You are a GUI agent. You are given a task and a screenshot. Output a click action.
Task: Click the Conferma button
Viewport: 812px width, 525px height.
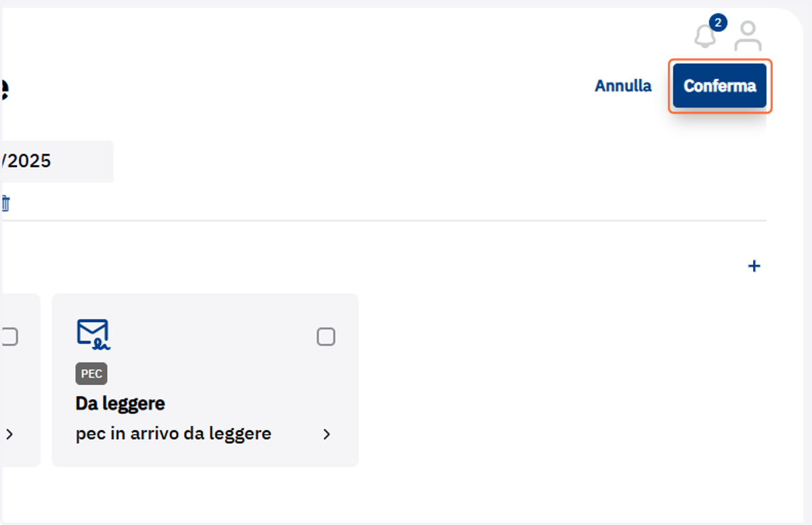(720, 86)
